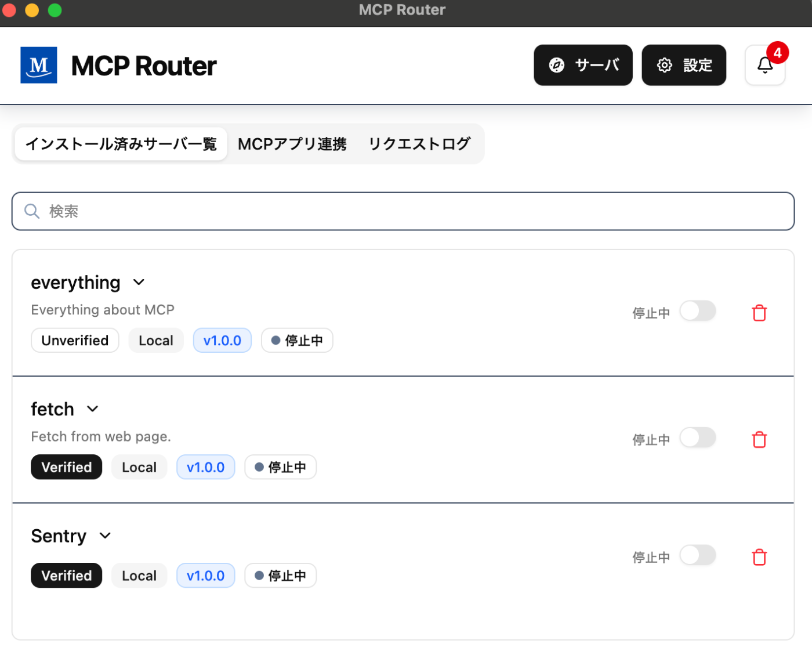The image size is (812, 669).
Task: Click the search magnifier icon
Action: click(x=32, y=211)
